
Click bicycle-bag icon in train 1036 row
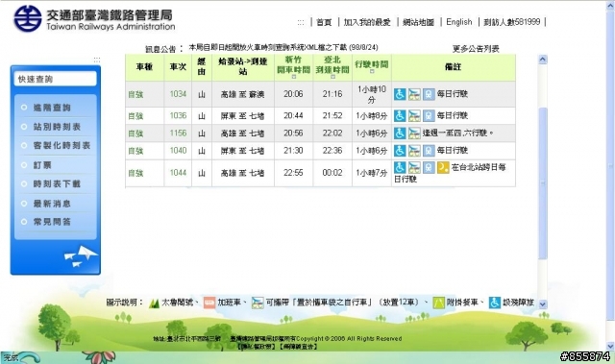pyautogui.click(x=414, y=115)
